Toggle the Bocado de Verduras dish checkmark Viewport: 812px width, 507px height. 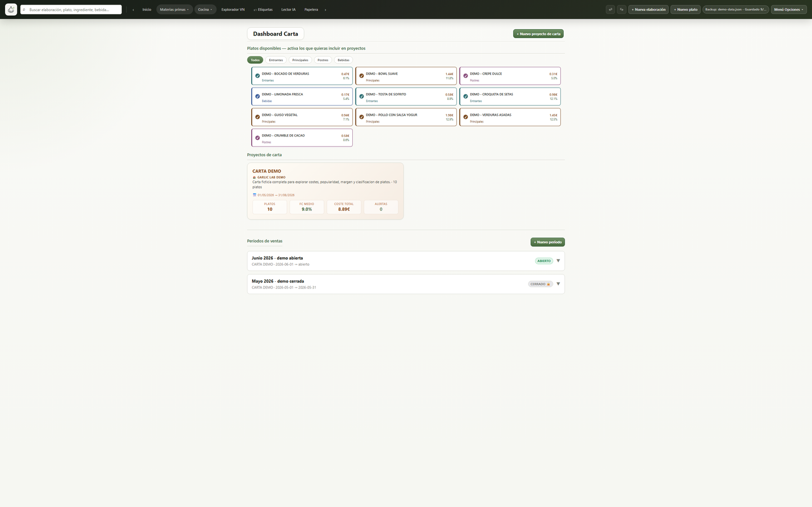[x=257, y=76]
